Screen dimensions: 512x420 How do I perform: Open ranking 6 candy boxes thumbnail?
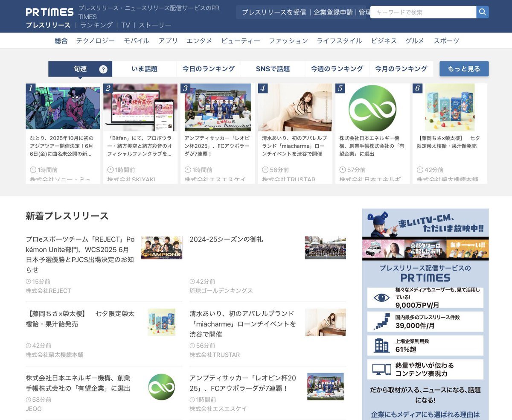pyautogui.click(x=450, y=107)
